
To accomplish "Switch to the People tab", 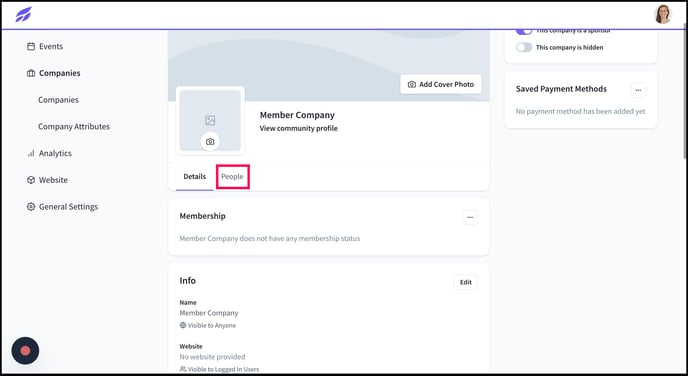I will coord(232,177).
